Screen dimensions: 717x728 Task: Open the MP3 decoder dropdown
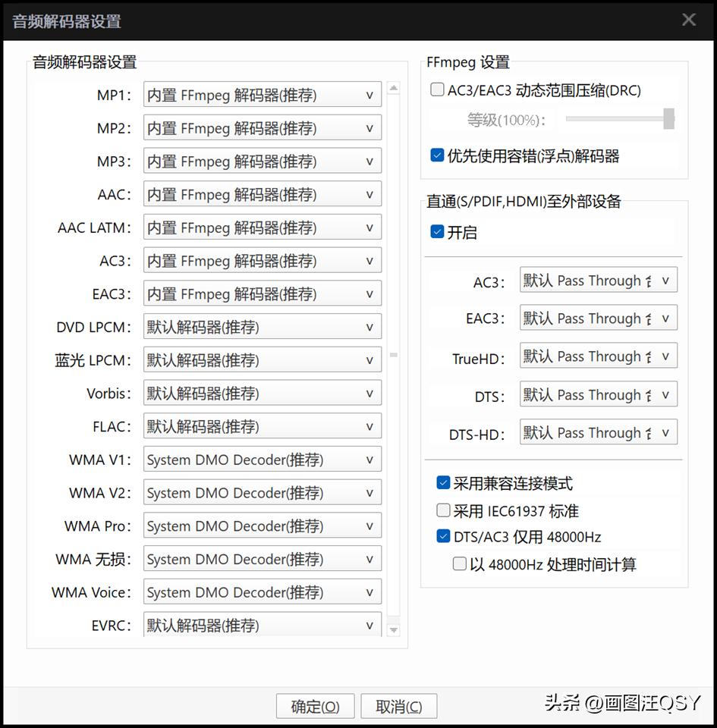coord(262,161)
